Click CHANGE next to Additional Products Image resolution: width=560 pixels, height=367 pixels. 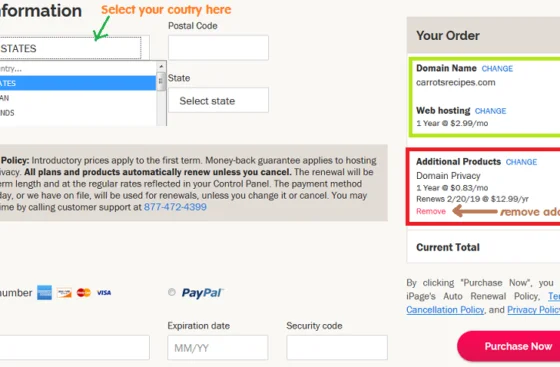coord(521,162)
